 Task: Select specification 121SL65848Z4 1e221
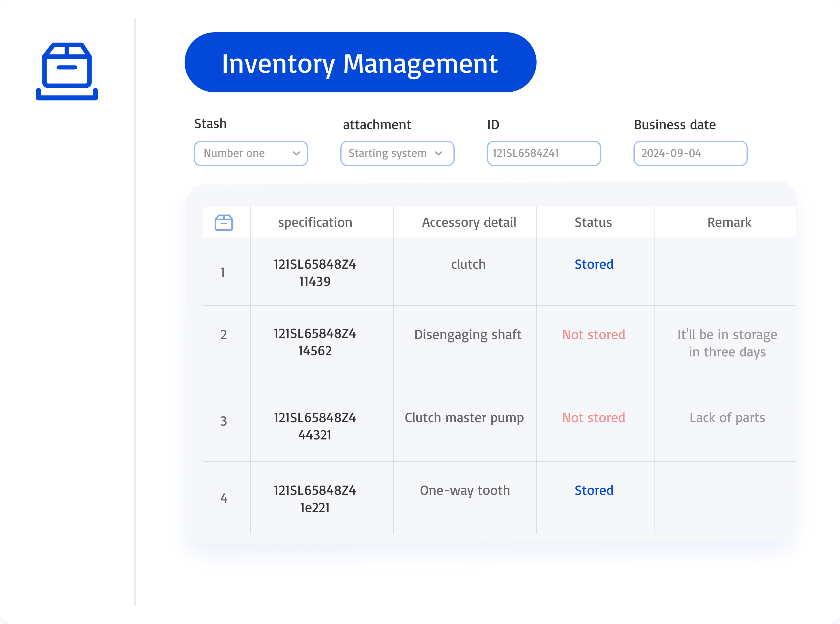(315, 499)
